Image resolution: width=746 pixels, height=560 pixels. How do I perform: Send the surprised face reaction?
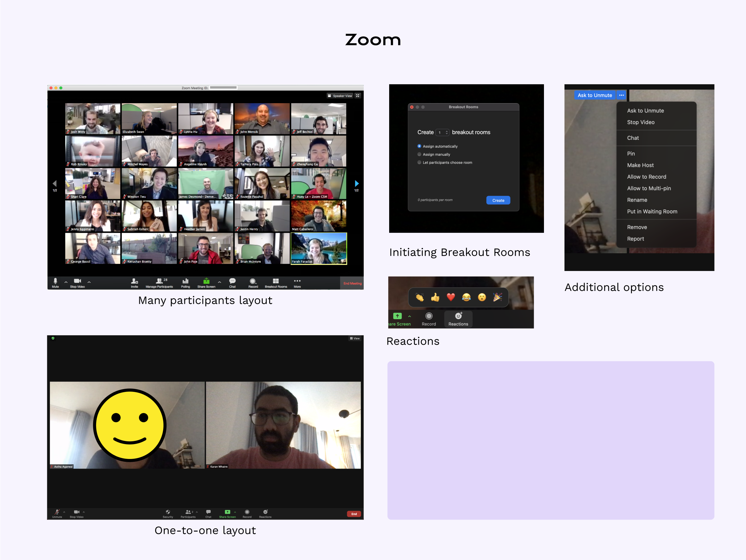(x=482, y=297)
